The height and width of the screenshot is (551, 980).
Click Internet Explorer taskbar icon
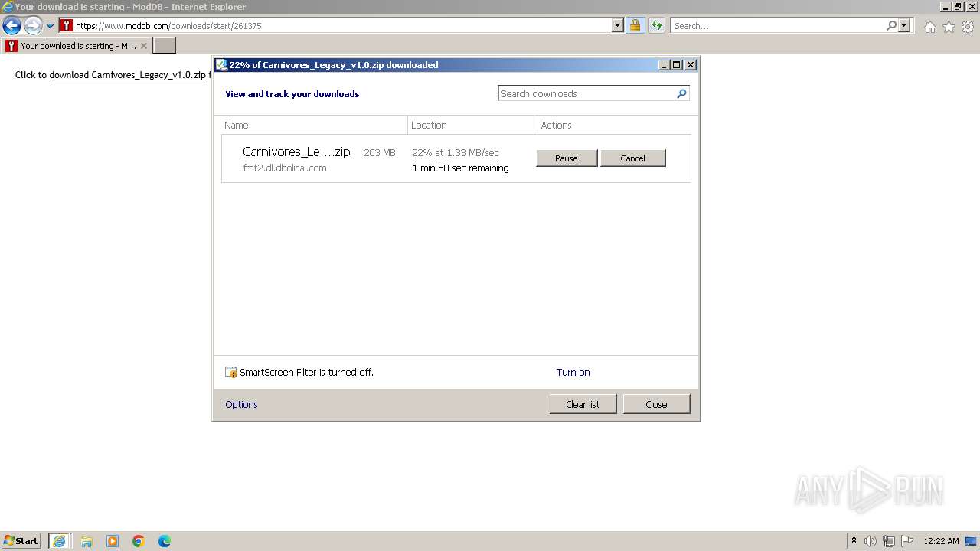(59, 541)
